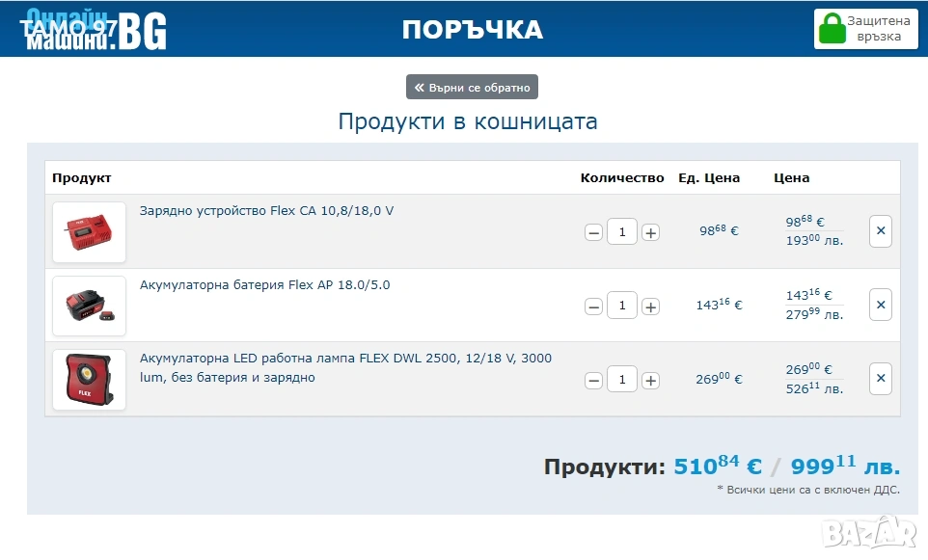Focus quantity field for Flex CA charger

622,232
